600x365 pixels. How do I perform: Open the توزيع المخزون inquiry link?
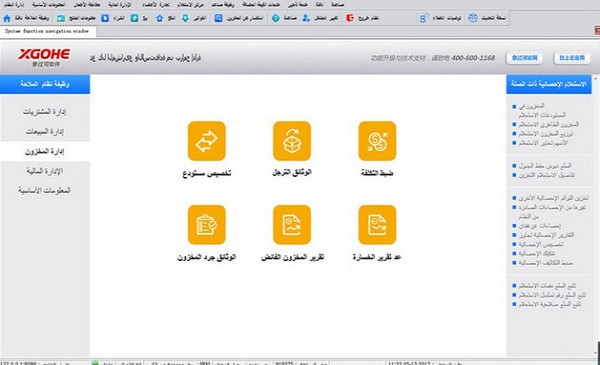coord(546,134)
